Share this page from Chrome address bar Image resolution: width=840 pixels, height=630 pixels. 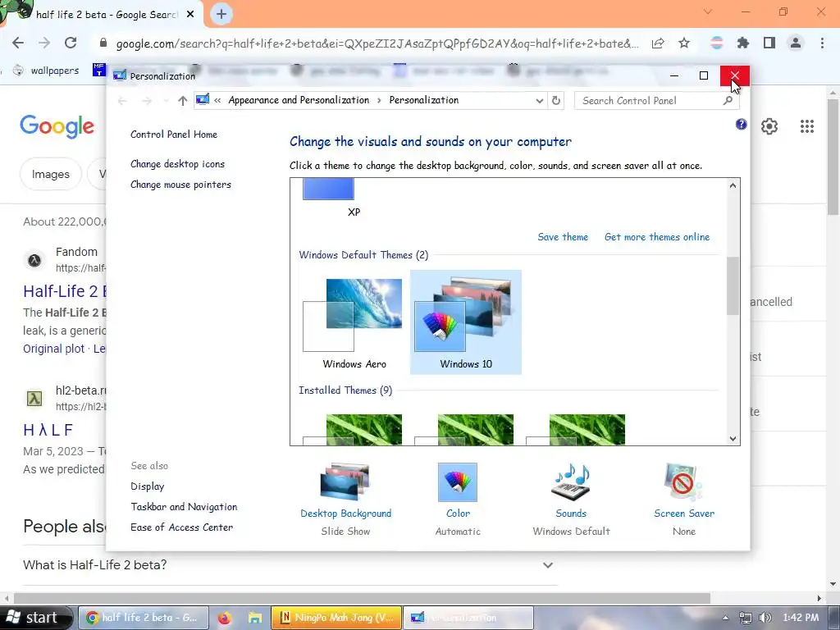(x=658, y=43)
